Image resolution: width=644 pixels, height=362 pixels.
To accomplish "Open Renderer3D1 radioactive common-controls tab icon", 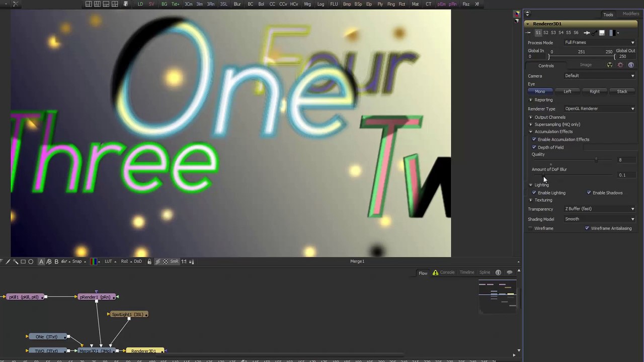I will point(610,65).
